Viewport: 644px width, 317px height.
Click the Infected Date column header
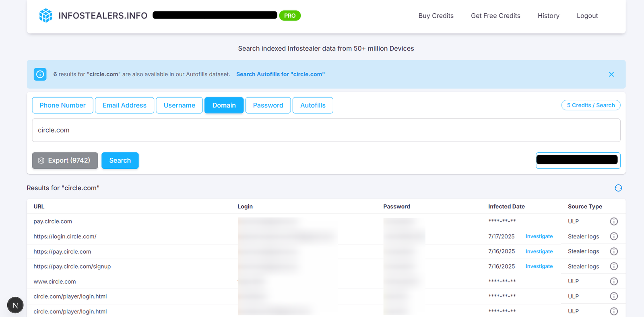click(506, 206)
